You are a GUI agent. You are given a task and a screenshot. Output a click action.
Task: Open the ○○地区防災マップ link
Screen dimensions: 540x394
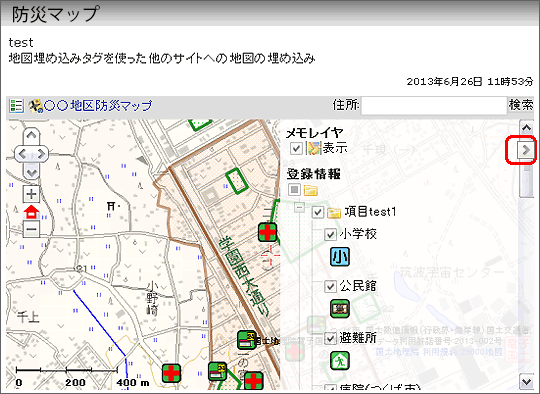pyautogui.click(x=98, y=106)
